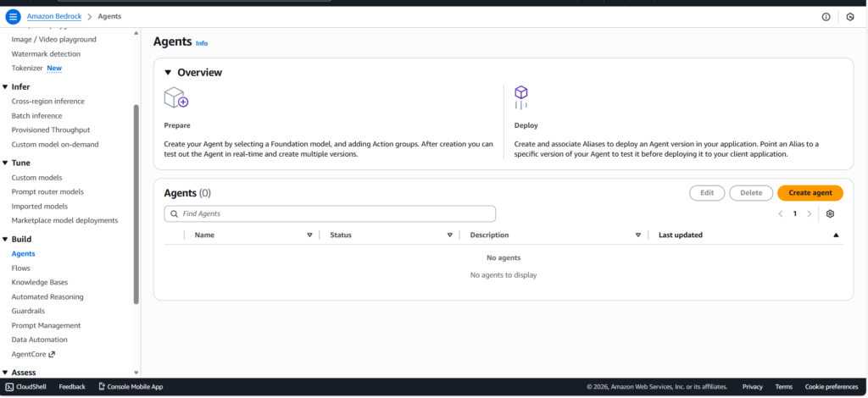Open the hamburger navigation menu
Image resolution: width=868 pixels, height=398 pixels.
[13, 16]
